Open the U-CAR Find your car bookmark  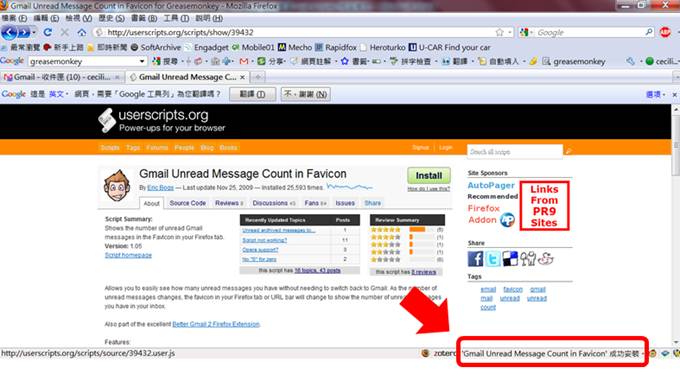[450, 47]
